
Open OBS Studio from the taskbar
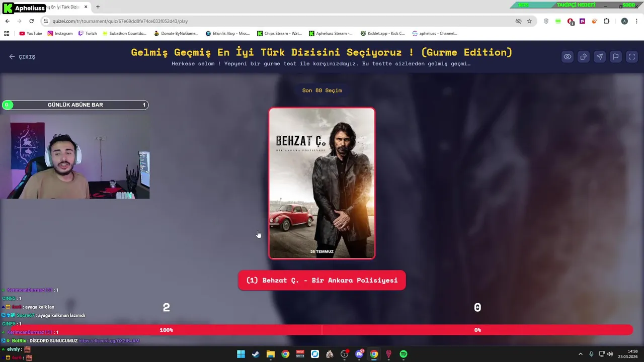(344, 354)
